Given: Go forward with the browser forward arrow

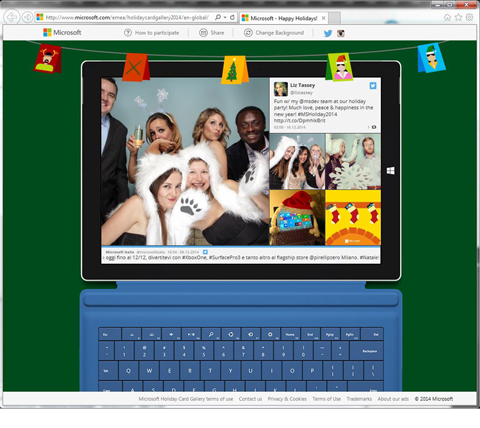Looking at the screenshot, I should pyautogui.click(x=27, y=17).
